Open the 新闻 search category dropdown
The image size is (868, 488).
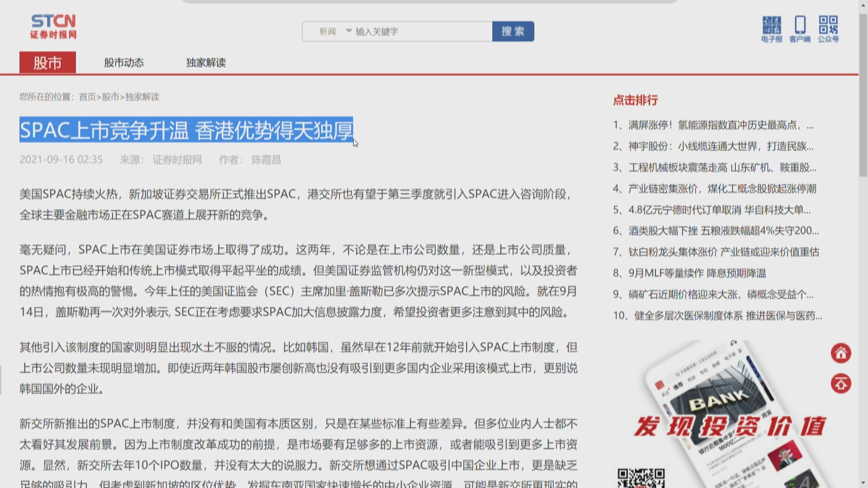[x=334, y=31]
